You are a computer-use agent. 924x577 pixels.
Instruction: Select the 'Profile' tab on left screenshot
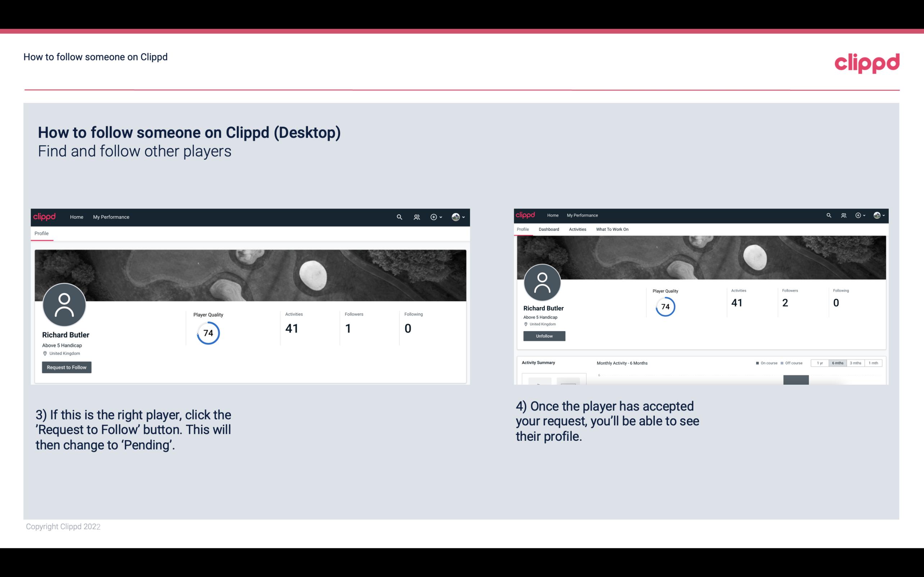41,233
